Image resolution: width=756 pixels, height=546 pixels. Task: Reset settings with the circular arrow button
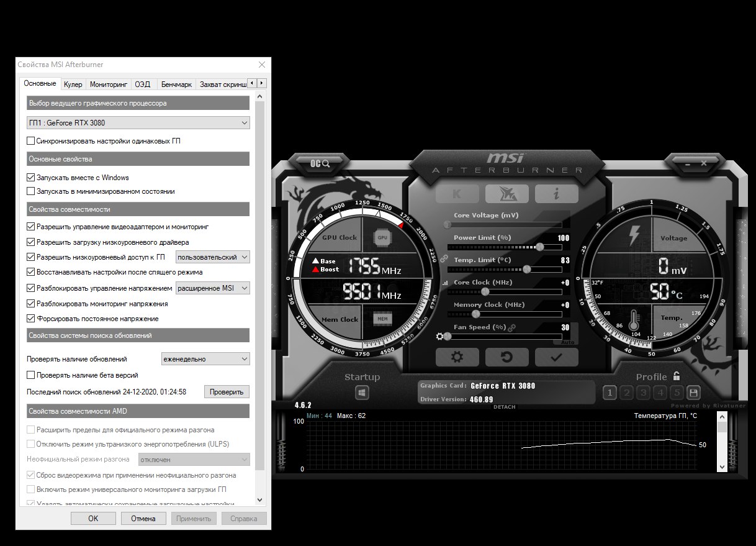click(x=506, y=357)
